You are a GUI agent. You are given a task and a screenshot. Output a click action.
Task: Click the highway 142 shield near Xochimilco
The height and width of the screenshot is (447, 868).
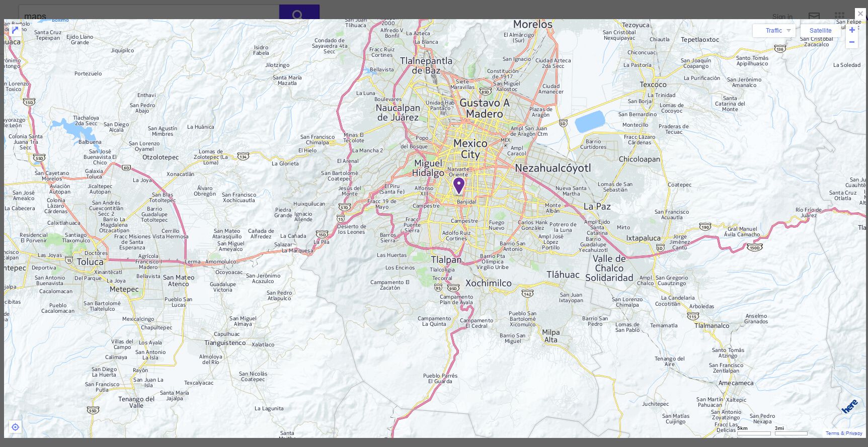click(x=527, y=293)
